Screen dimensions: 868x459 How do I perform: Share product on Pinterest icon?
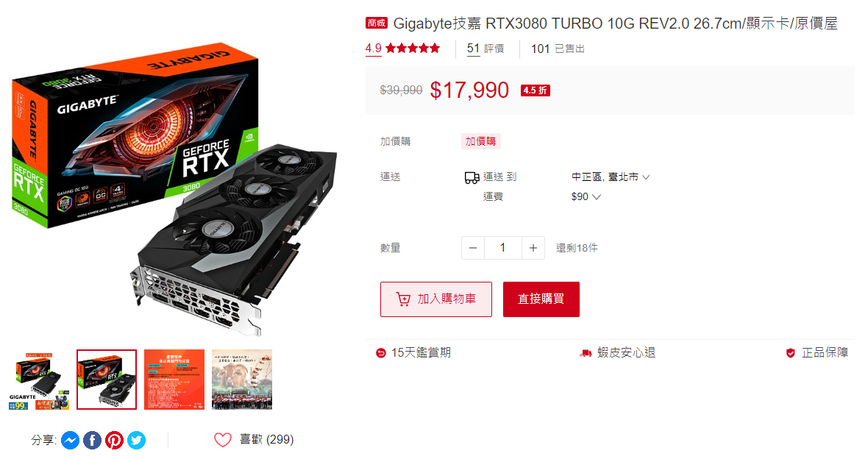click(x=115, y=440)
